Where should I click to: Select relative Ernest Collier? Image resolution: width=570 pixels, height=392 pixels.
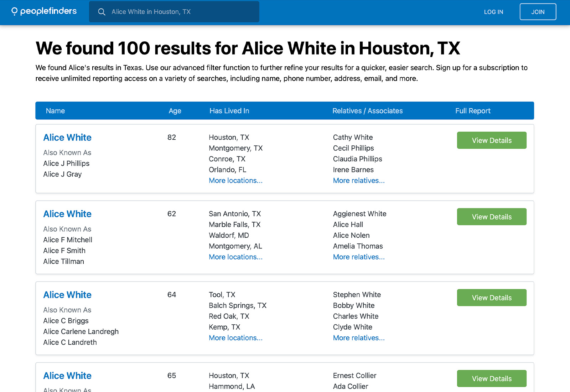[354, 376]
